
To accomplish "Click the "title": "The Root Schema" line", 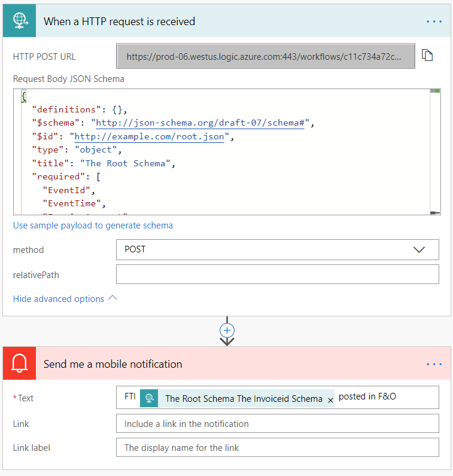I will [104, 163].
